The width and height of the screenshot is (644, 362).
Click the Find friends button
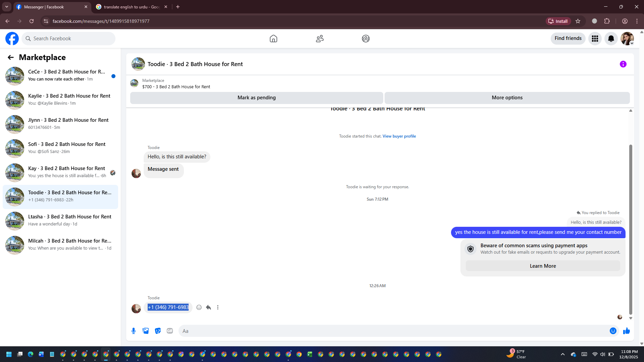pos(568,39)
